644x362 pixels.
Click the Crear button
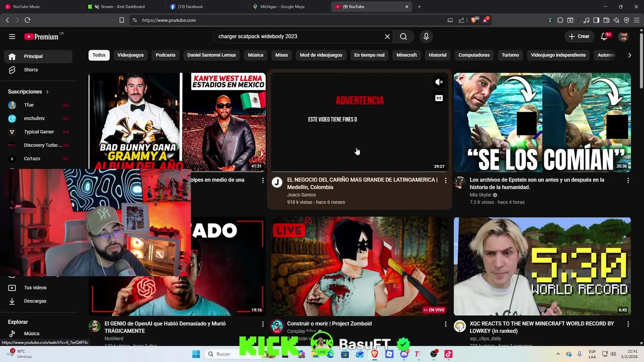(x=579, y=37)
